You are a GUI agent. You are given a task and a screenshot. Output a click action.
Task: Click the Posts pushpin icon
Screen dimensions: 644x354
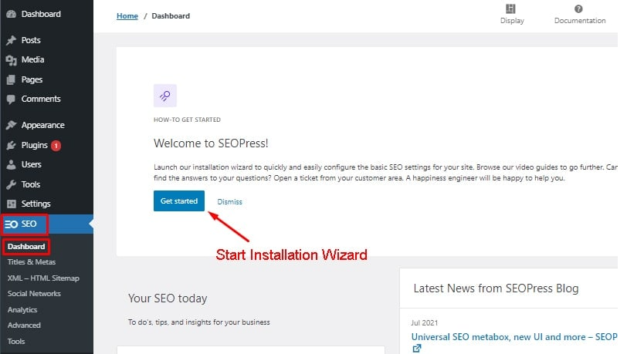click(11, 40)
